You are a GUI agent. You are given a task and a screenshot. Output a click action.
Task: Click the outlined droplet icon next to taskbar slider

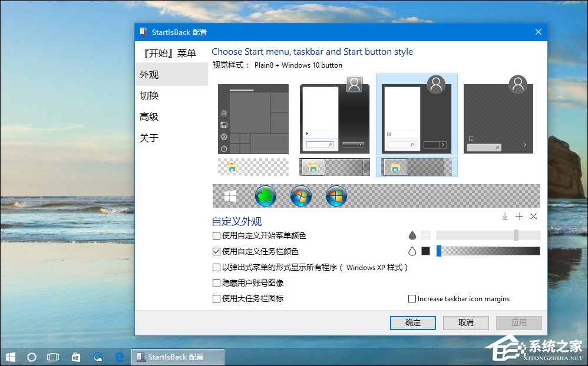412,251
